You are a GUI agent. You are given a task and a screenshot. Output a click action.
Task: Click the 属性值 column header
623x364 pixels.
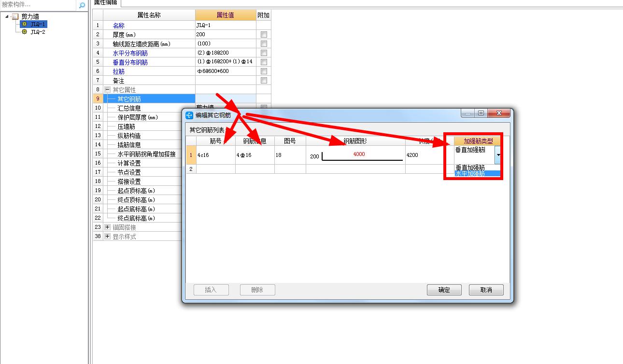coord(226,15)
